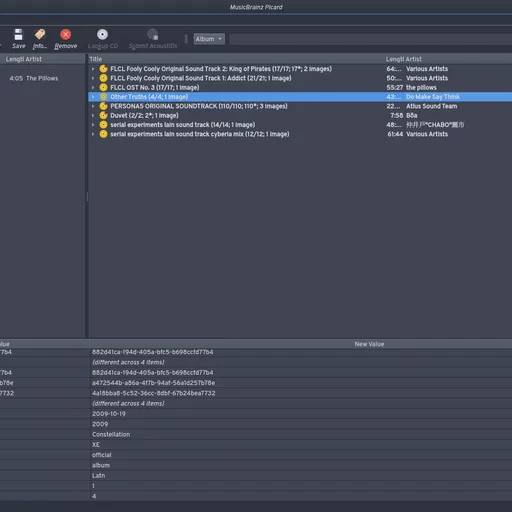The height and width of the screenshot is (512, 512).
Task: Click disc icon of lain sound track (14/14)
Action: 103,125
